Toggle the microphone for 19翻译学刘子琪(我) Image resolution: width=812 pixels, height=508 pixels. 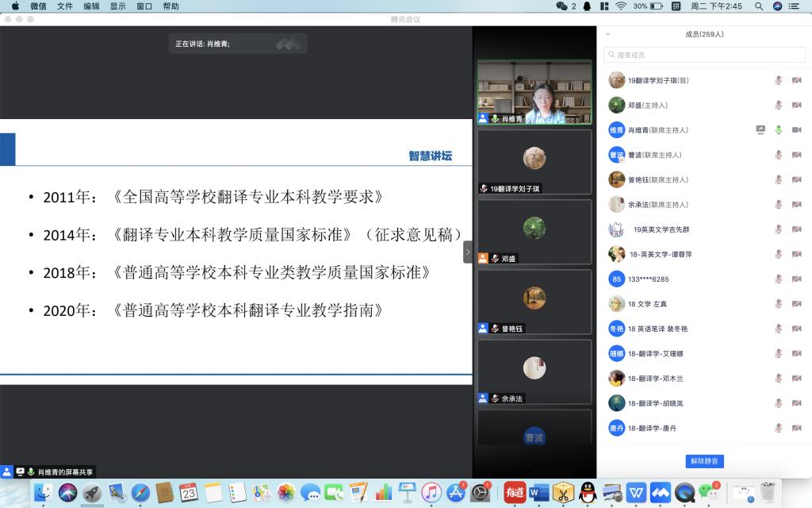(779, 80)
